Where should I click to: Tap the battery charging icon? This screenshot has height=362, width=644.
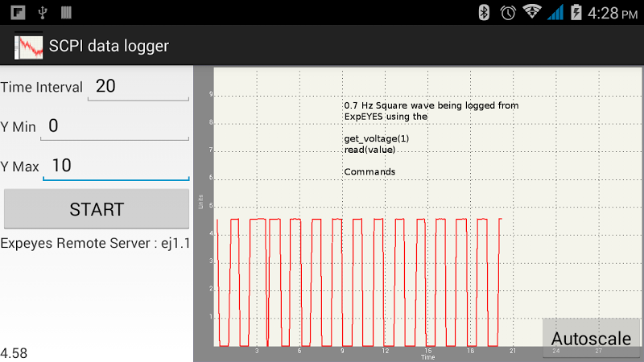(x=576, y=13)
